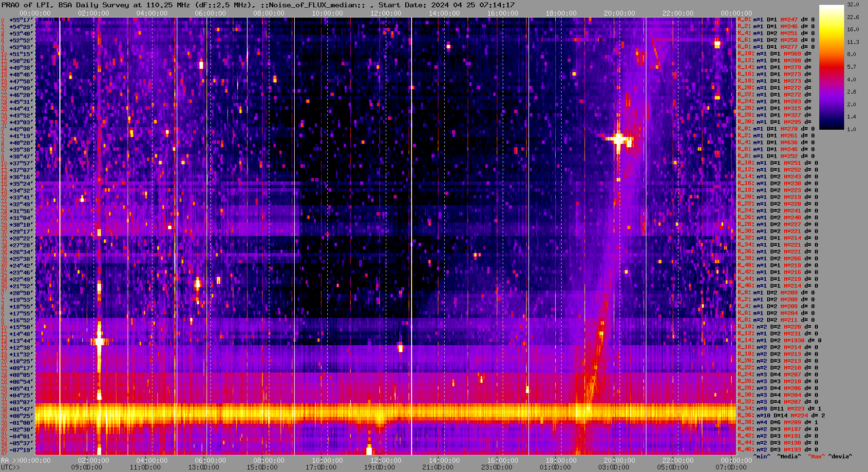Select color scale tick 11.3
Viewport: 868px width, 472px height.
(x=853, y=42)
